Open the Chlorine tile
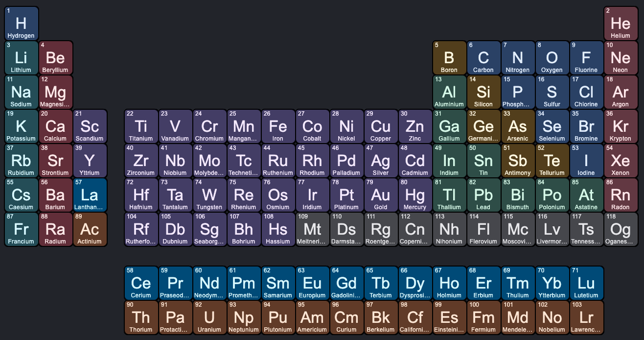 (x=586, y=92)
